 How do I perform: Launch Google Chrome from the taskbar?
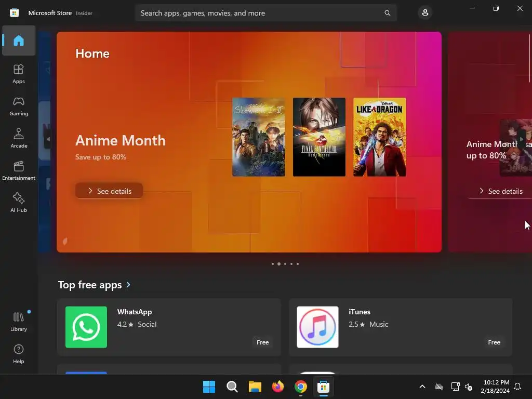301,387
